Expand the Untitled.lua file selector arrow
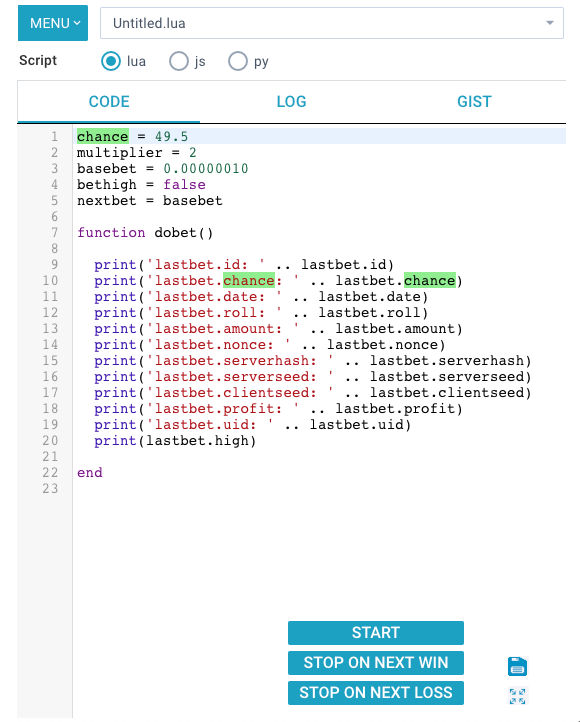Viewport: 580px width, 722px height. (550, 23)
